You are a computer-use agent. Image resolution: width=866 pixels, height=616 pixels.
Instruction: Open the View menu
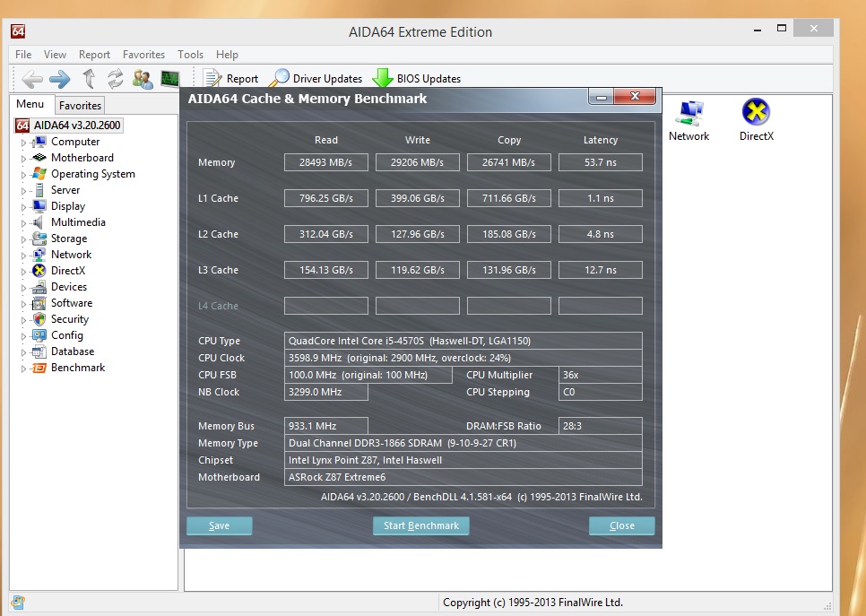pos(55,55)
